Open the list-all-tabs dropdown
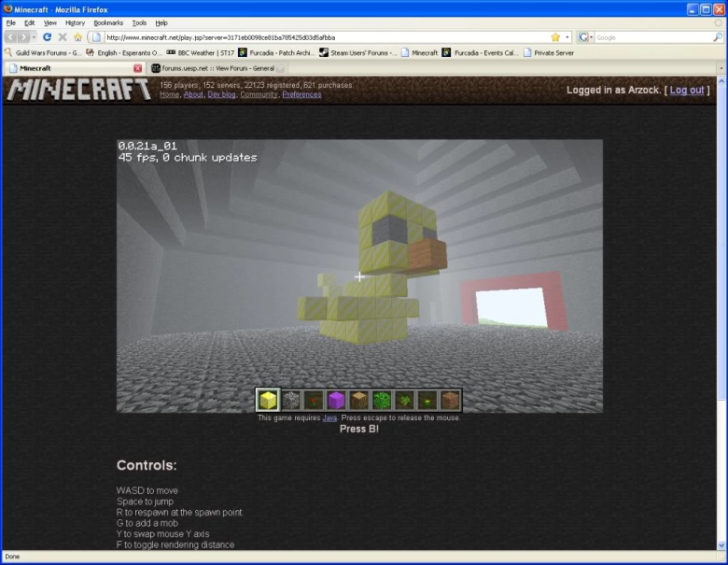The height and width of the screenshot is (565, 728). 721,68
